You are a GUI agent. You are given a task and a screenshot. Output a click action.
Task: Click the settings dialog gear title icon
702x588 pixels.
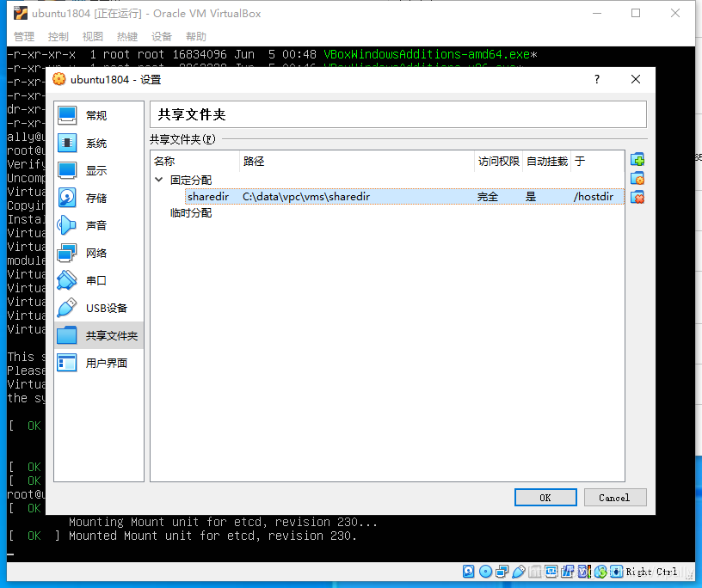click(x=59, y=79)
